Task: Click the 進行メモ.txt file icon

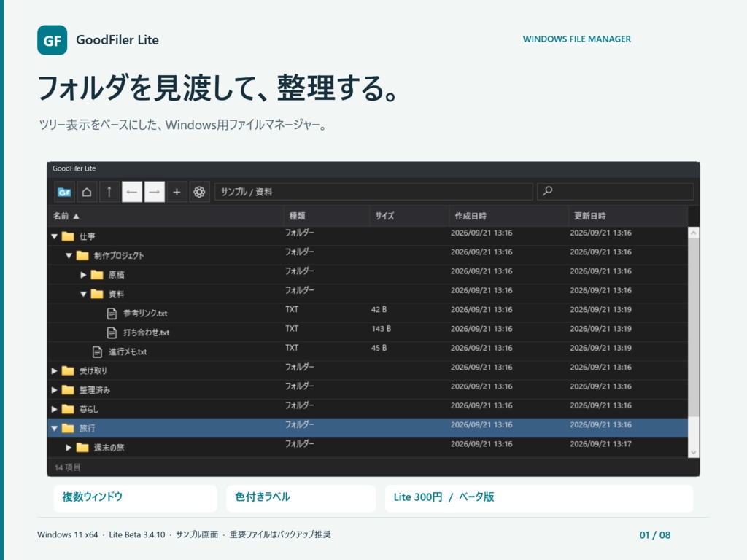Action: coord(97,352)
